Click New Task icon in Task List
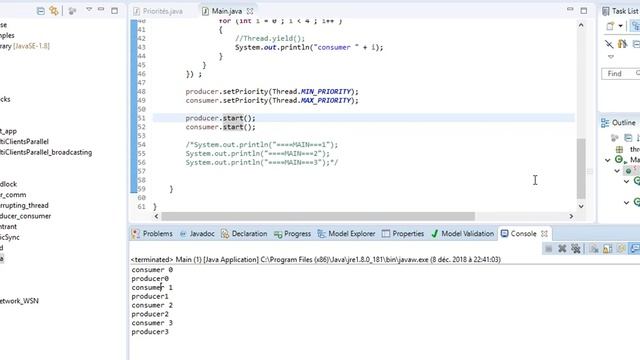640x360 pixels. 610,26
